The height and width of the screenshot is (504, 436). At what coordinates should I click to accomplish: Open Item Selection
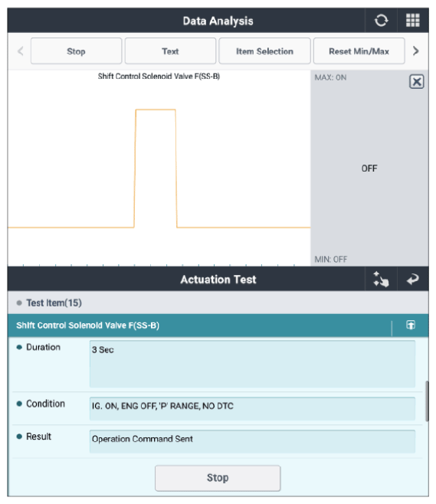click(264, 51)
